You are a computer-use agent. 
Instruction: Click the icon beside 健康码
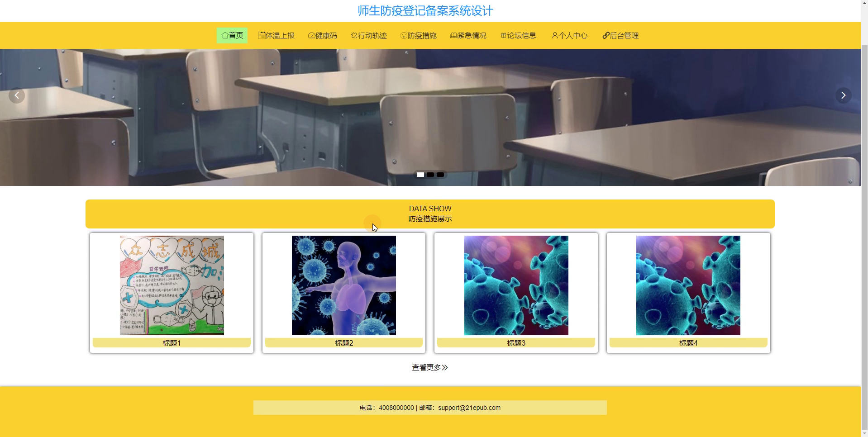coord(311,35)
